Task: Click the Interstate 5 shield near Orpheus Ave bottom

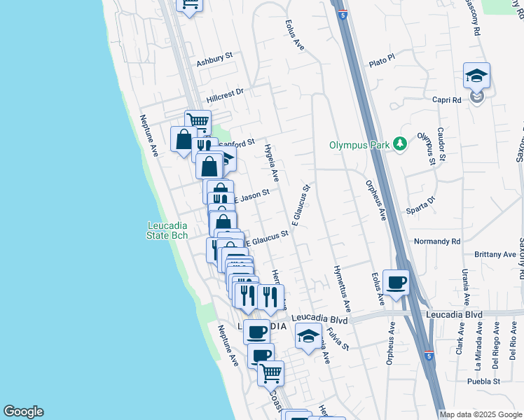Action: [429, 356]
